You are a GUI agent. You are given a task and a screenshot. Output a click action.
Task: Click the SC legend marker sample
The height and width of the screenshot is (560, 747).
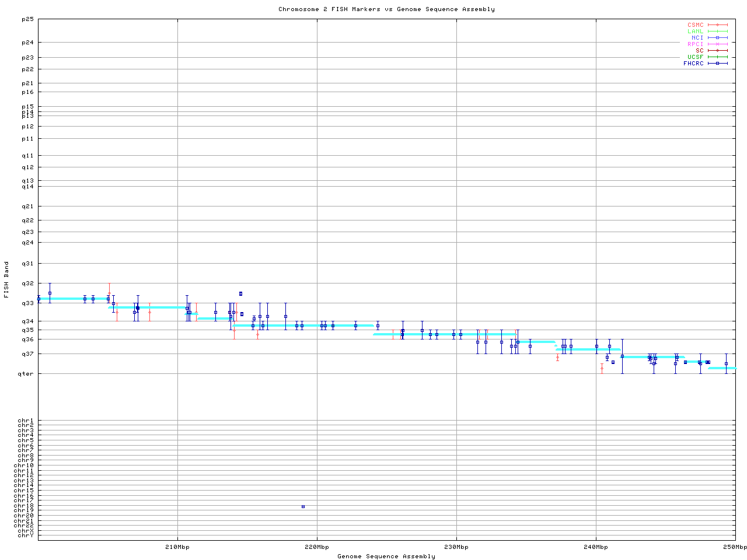pos(717,51)
